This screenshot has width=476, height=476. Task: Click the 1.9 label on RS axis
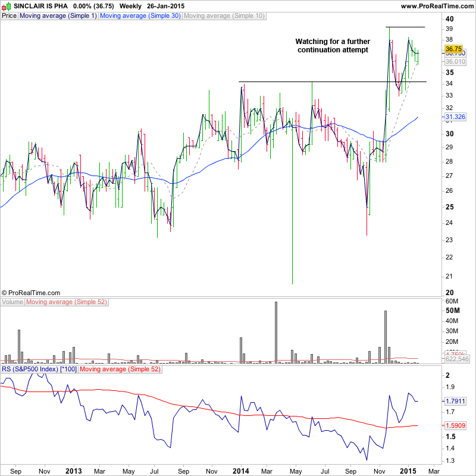[x=449, y=387]
